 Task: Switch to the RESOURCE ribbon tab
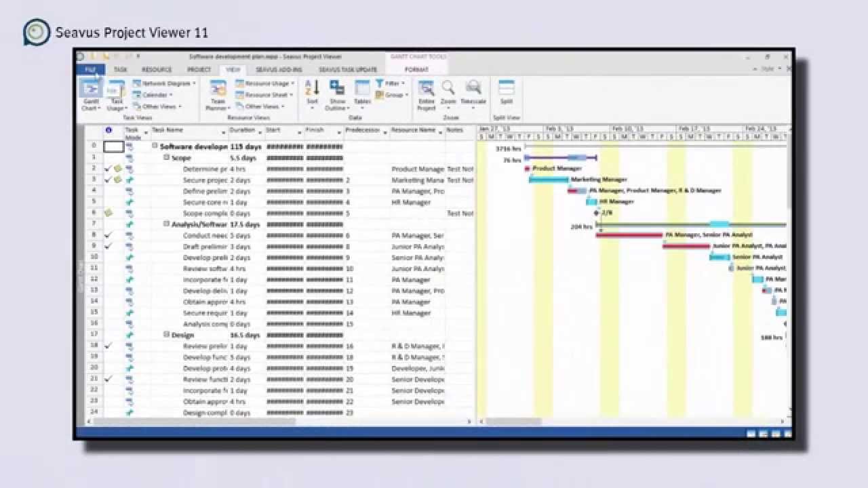coord(157,69)
